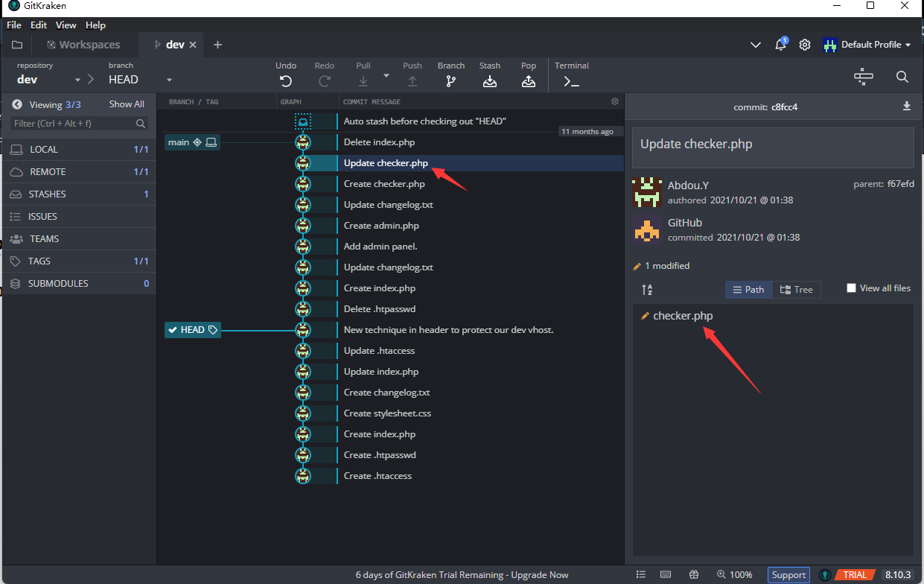Push commits with the Push icon
Screen dimensions: 924x584
point(412,81)
